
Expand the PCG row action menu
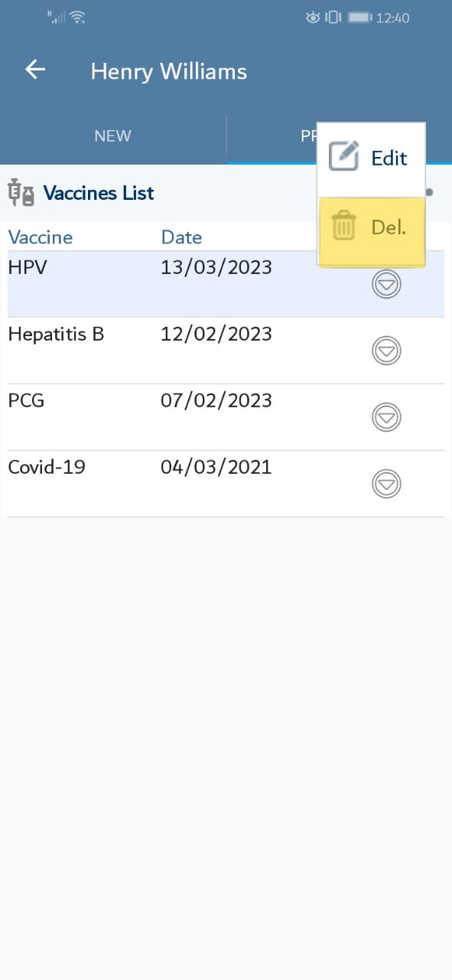(386, 417)
